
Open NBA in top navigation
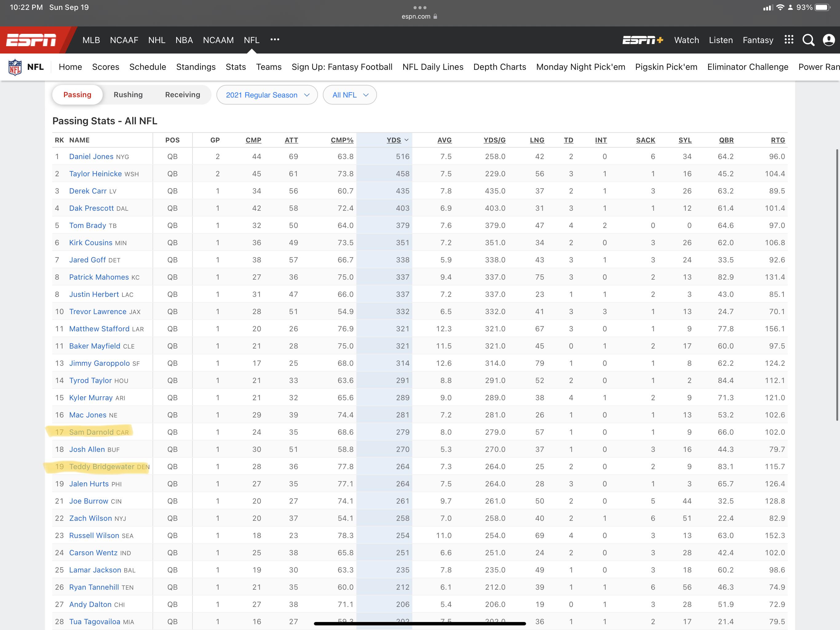pyautogui.click(x=184, y=40)
